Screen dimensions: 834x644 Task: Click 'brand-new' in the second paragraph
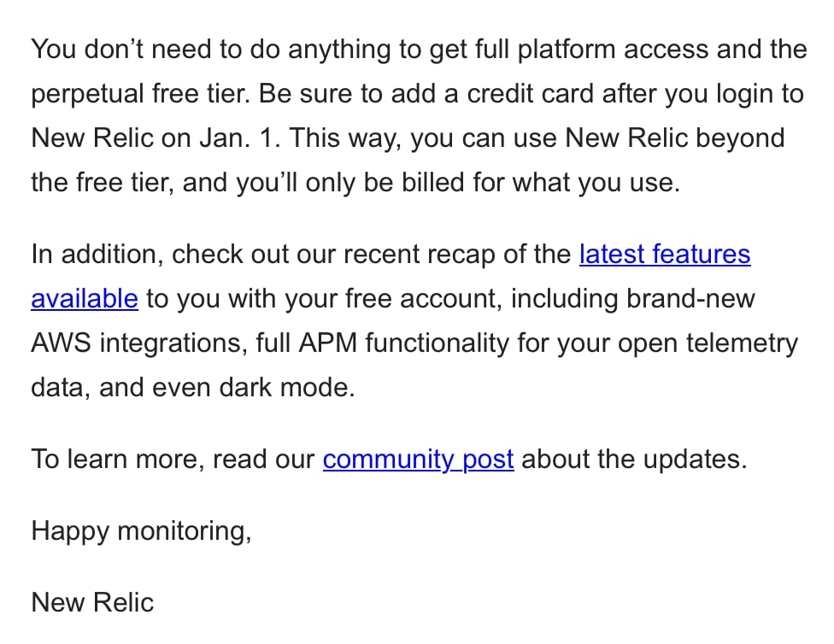point(690,298)
